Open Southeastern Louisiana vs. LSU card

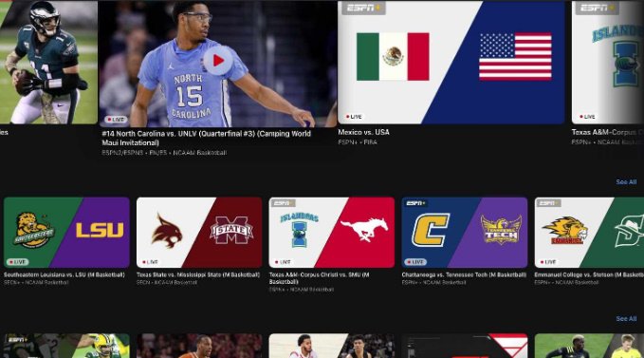66,233
